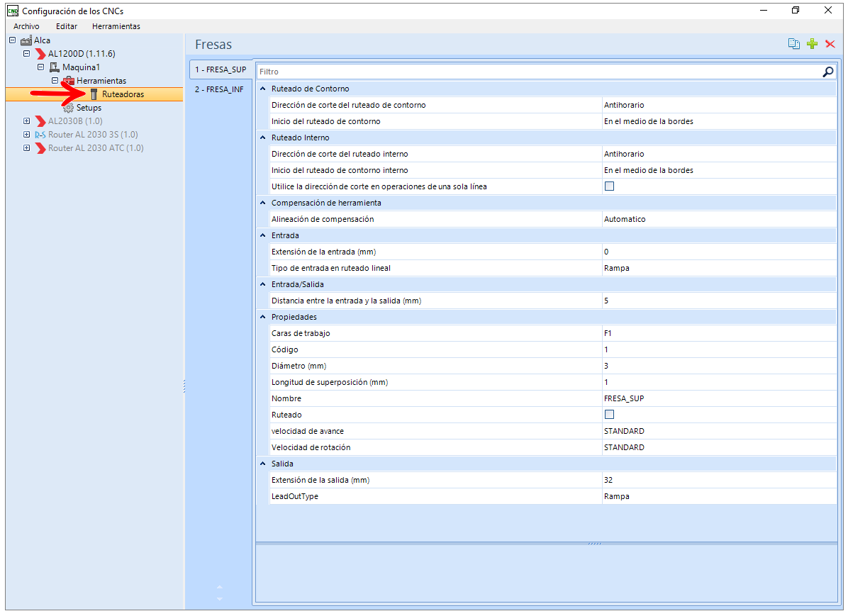
Task: Toggle the Ruteado checkbox
Action: (609, 414)
